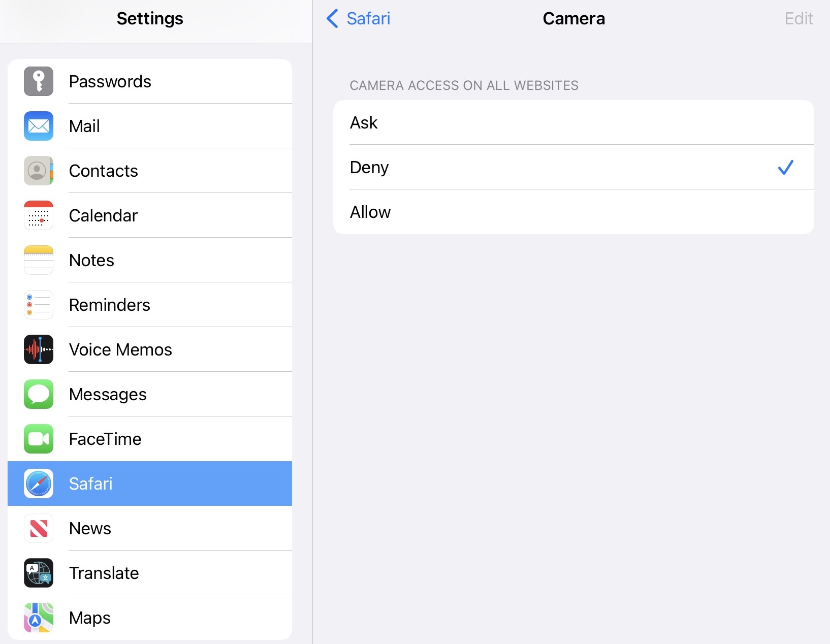Tap the Mail envelope icon
The width and height of the screenshot is (830, 644).
(39, 126)
